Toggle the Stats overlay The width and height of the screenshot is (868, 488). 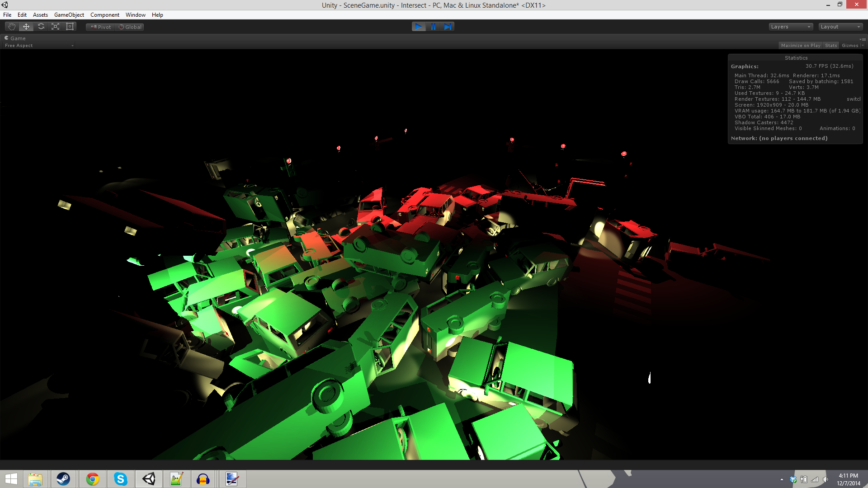point(831,46)
